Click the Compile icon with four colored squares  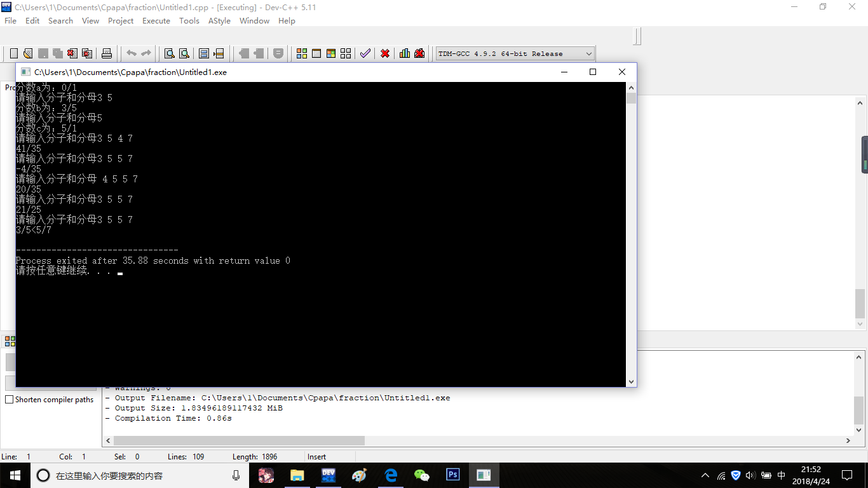(x=302, y=53)
